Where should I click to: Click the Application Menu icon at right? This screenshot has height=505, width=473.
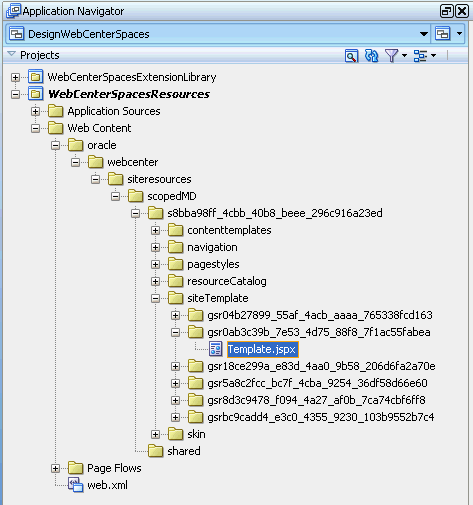(442, 34)
